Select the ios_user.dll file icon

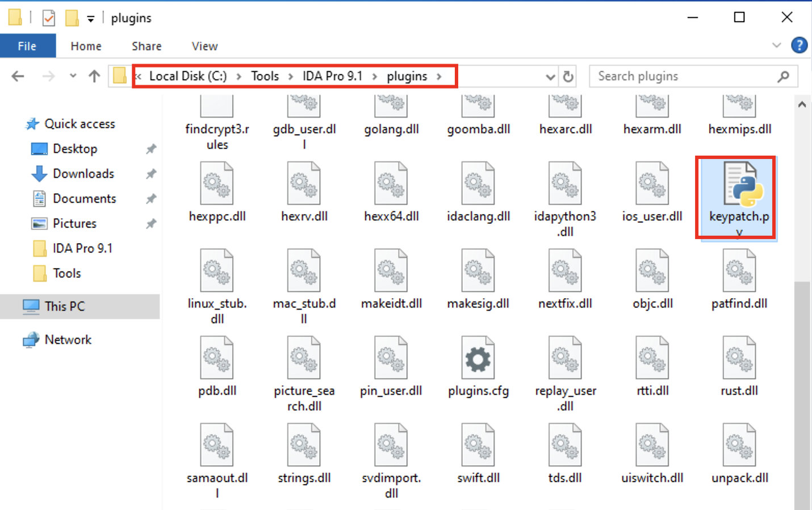(x=652, y=183)
